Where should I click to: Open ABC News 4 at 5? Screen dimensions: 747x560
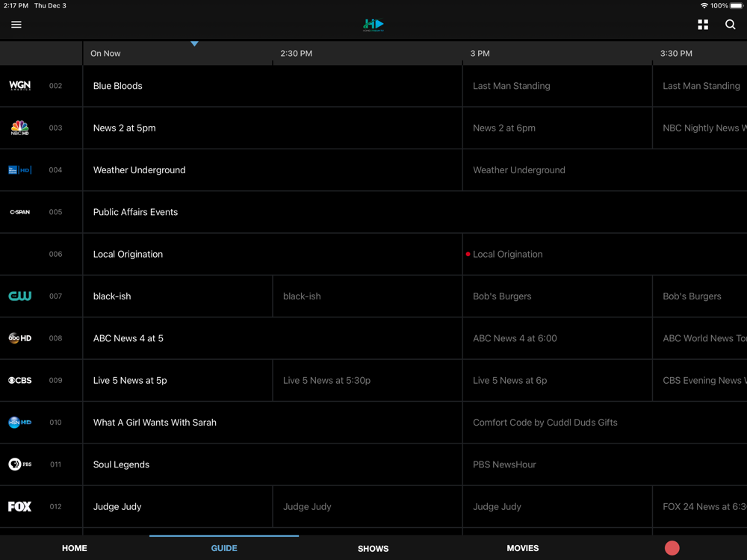click(x=273, y=338)
